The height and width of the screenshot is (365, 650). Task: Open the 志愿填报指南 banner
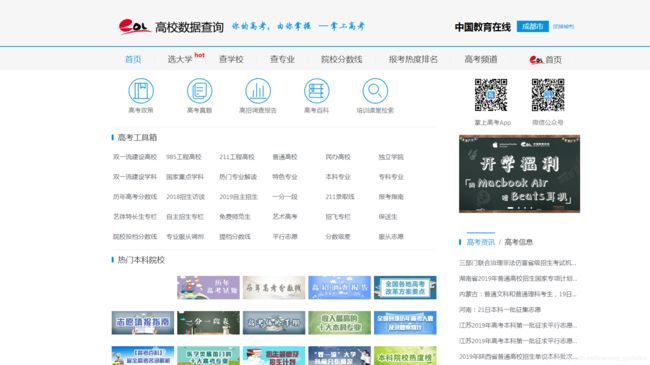(143, 323)
